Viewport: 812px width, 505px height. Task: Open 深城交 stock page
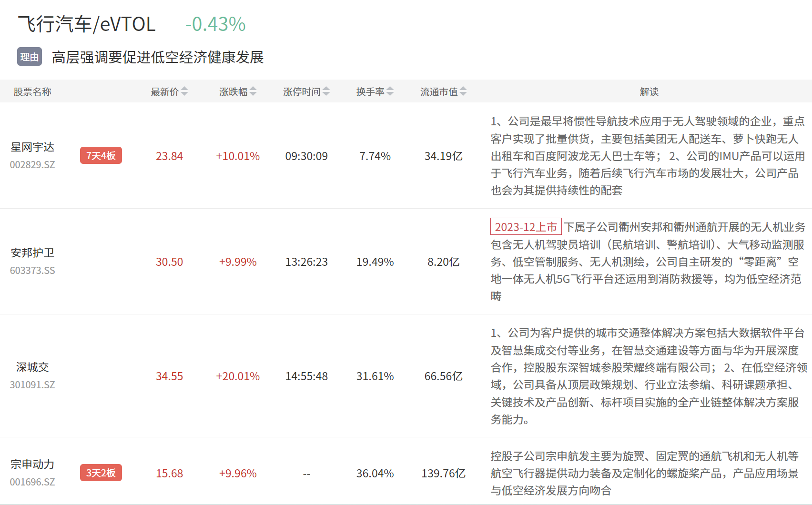[32, 367]
